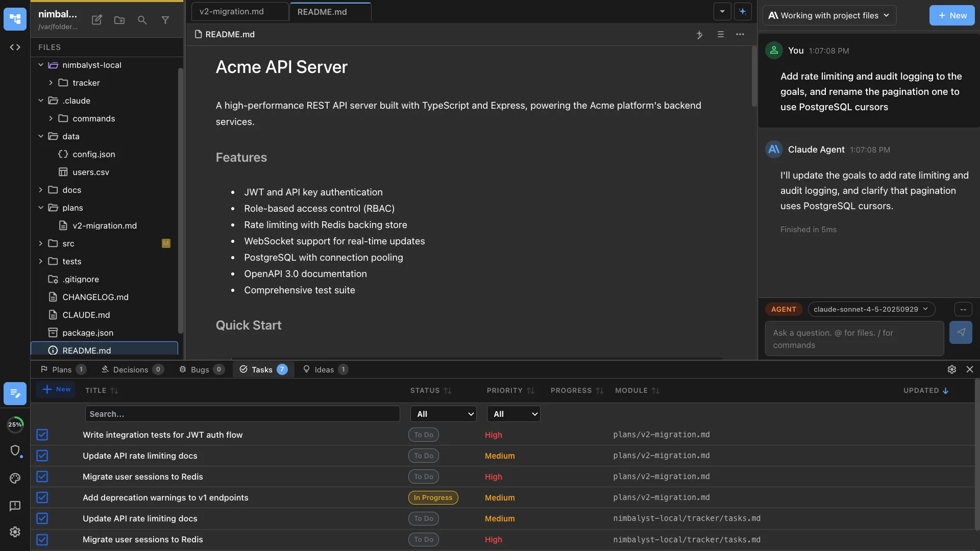Click the New button to create a task
Viewport: 980px width, 551px height.
pos(56,389)
